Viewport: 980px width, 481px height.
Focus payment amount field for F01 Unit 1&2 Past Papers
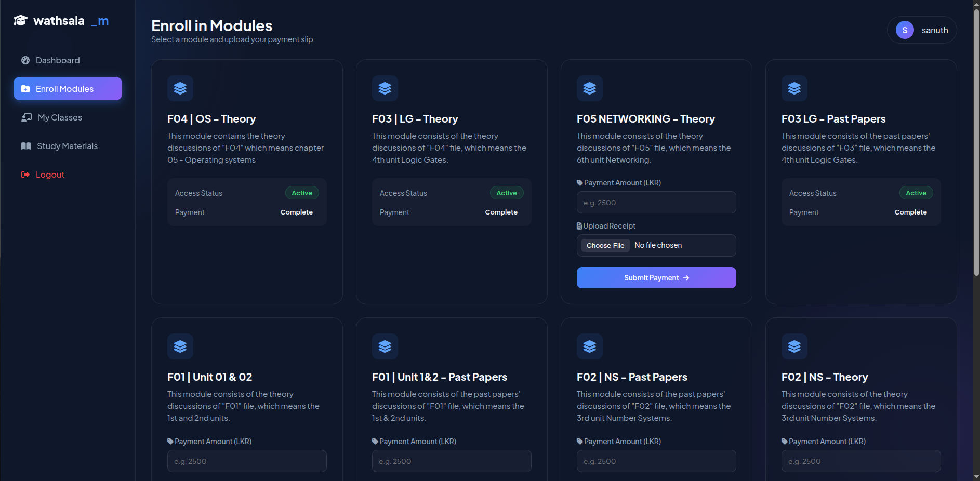452,461
